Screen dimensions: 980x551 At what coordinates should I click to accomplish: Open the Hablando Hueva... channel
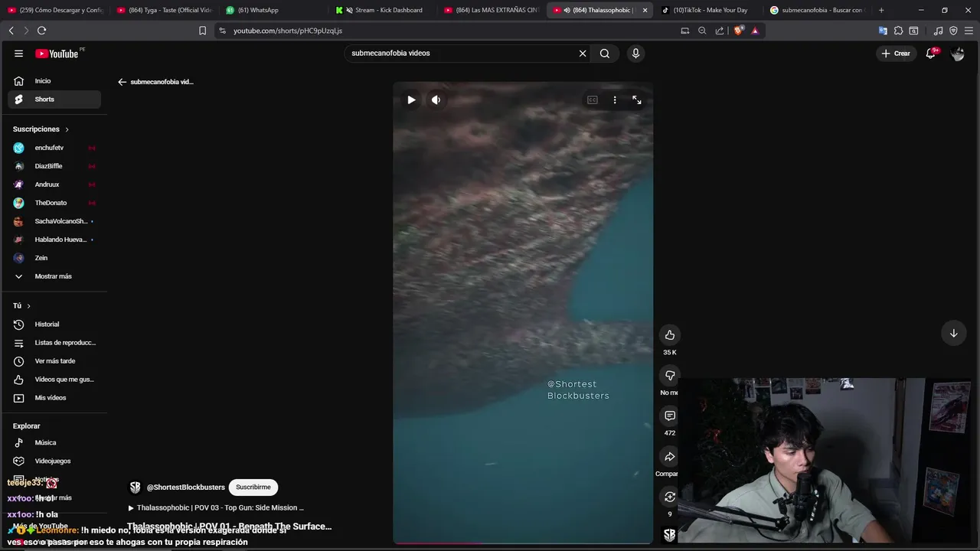coord(54,240)
